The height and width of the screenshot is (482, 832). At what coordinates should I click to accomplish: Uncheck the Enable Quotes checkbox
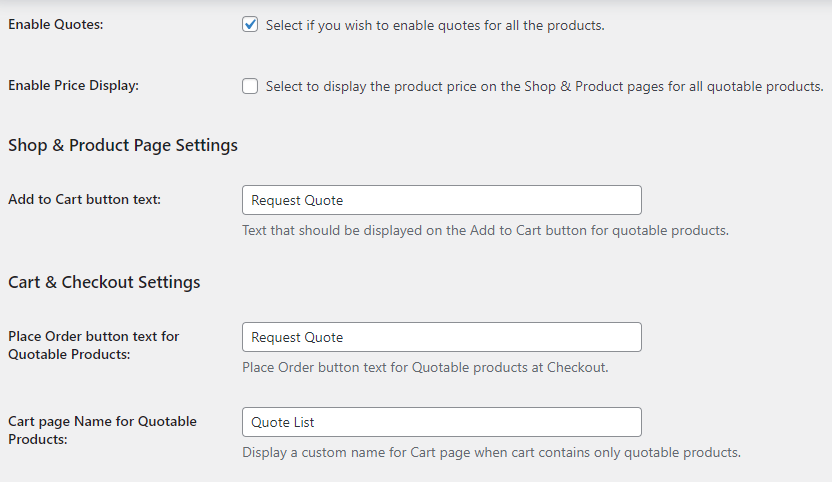pyautogui.click(x=250, y=25)
